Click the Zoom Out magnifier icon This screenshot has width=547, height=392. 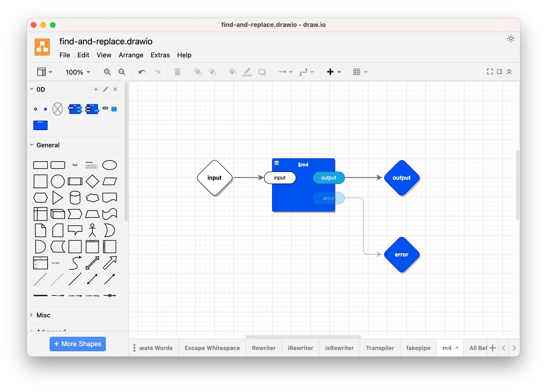click(122, 72)
